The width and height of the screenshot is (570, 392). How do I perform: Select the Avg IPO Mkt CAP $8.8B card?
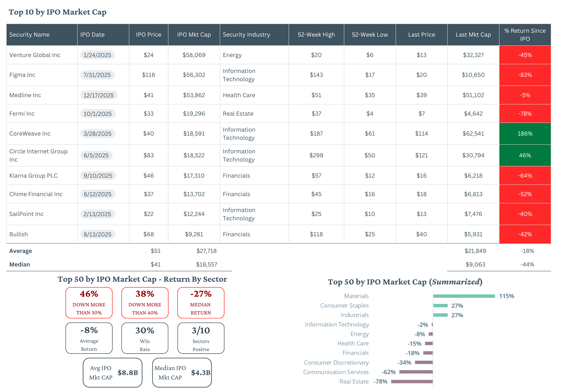113,373
